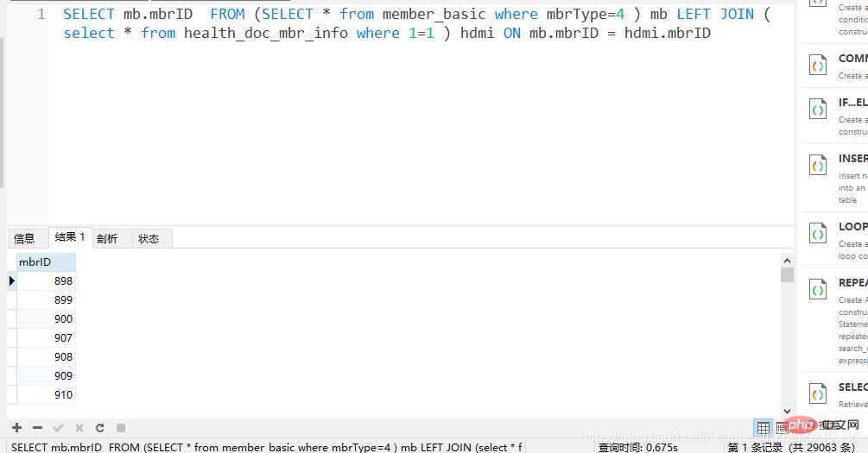
Task: Click the refresh results icon
Action: pos(99,428)
